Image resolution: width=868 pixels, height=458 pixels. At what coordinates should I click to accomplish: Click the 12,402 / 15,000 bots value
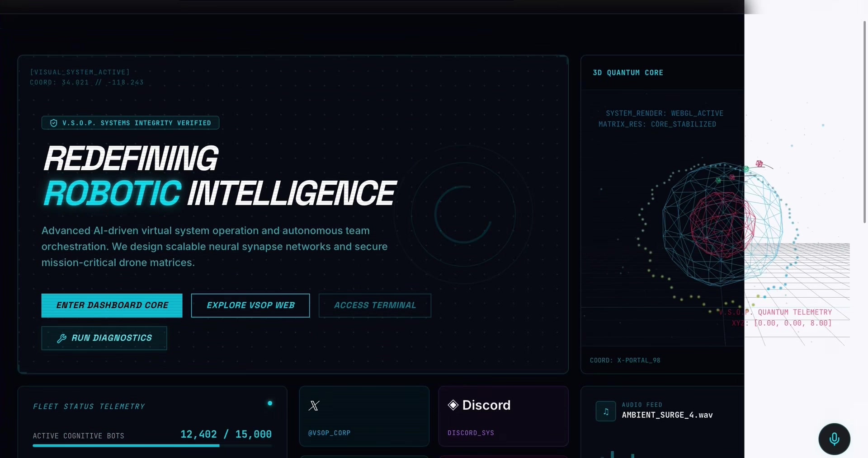point(226,434)
